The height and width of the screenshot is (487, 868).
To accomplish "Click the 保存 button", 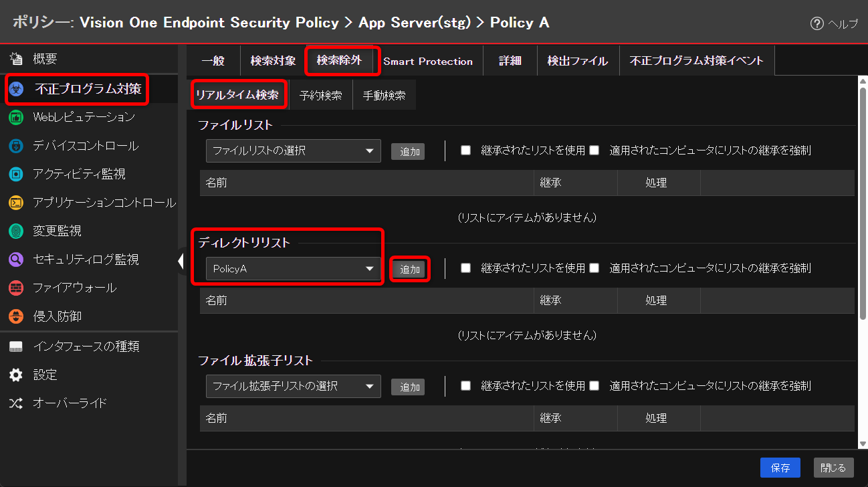I will click(x=780, y=468).
